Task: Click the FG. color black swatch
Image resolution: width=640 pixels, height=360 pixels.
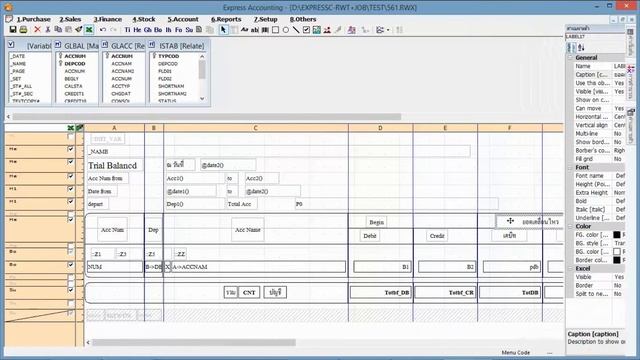Action: pyautogui.click(x=617, y=235)
